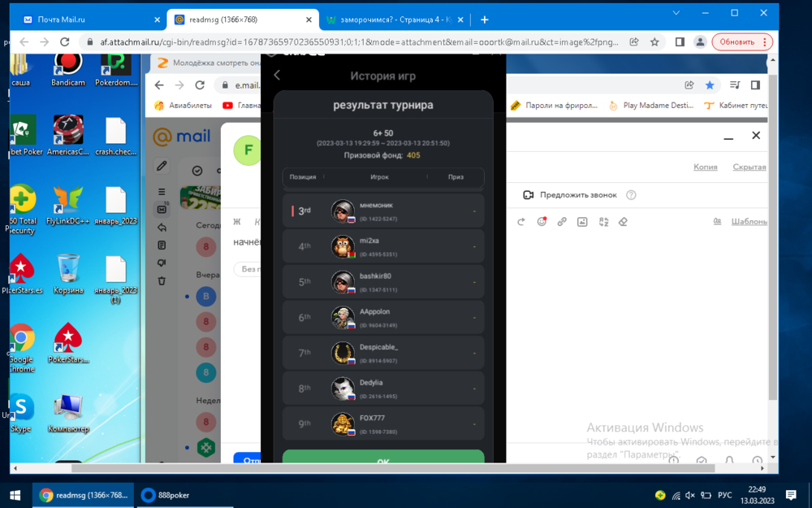This screenshot has height=508, width=812.
Task: Click the insert link icon in compose toolbar
Action: [562, 221]
